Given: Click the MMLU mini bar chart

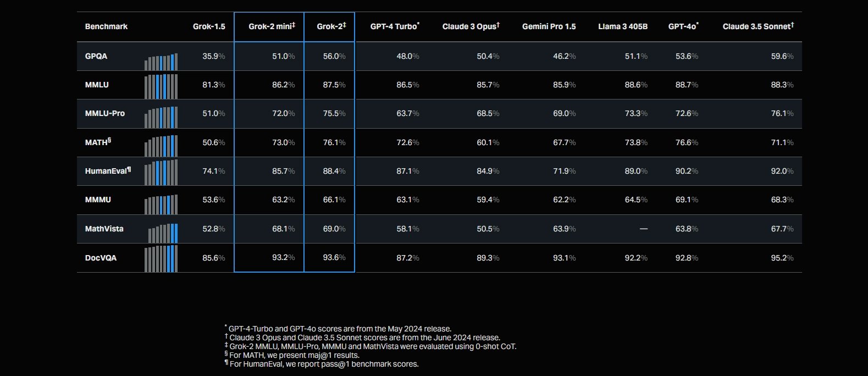Looking at the screenshot, I should [x=161, y=87].
